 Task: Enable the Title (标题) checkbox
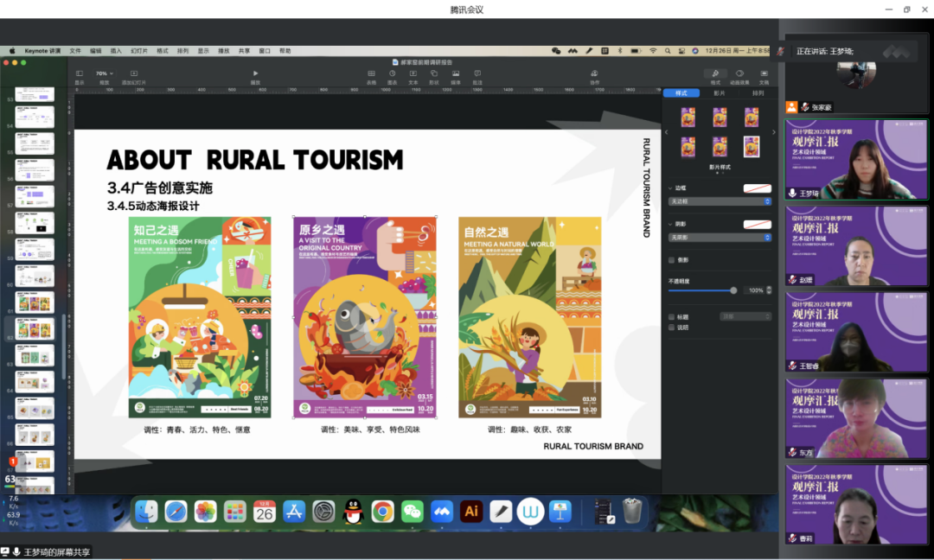coord(672,317)
